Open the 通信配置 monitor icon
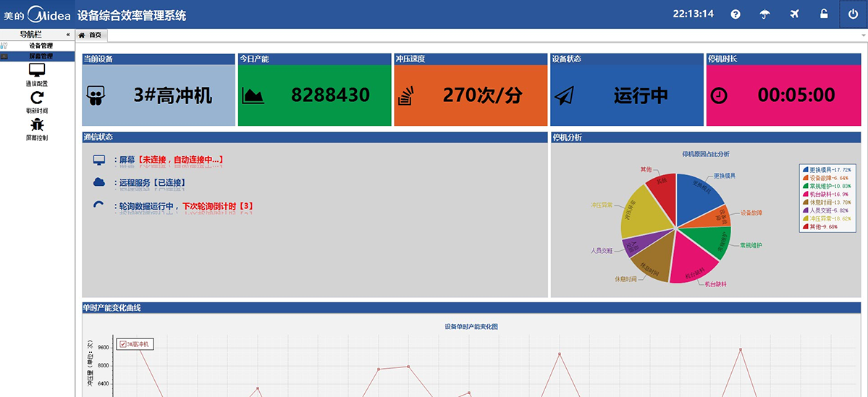The image size is (868, 397). pyautogui.click(x=37, y=70)
